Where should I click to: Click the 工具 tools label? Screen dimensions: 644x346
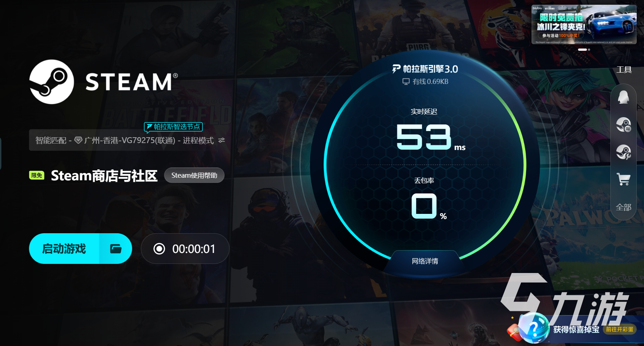pyautogui.click(x=624, y=70)
